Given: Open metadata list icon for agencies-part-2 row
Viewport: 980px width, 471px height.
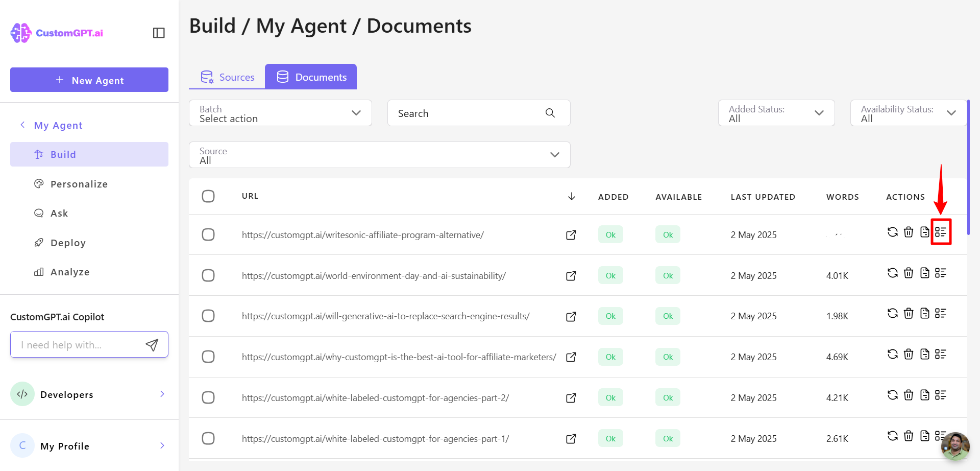Looking at the screenshot, I should pos(941,395).
